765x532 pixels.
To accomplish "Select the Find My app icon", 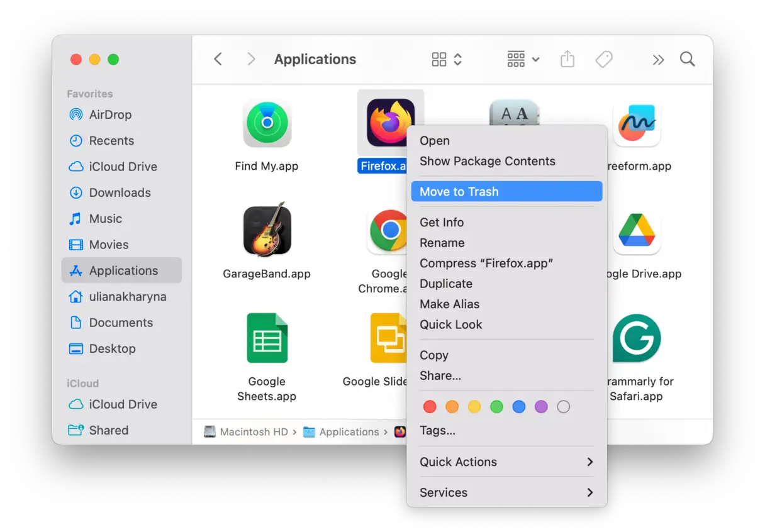I will pos(267,123).
